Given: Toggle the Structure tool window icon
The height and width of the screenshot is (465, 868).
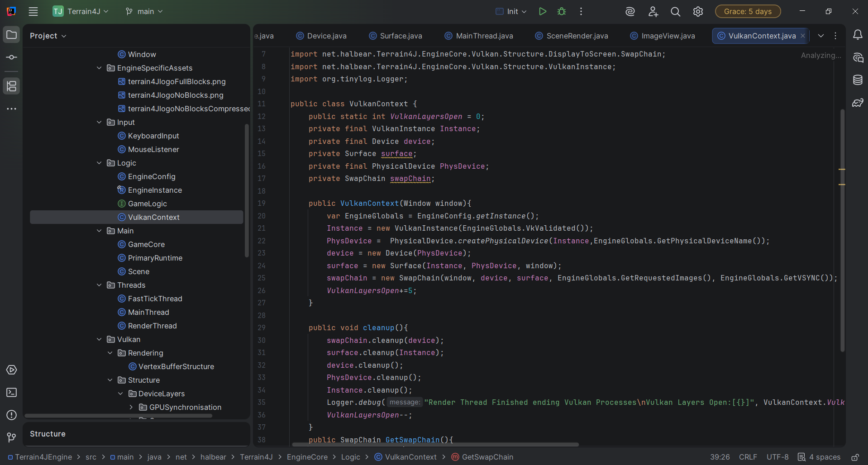Looking at the screenshot, I should [12, 86].
